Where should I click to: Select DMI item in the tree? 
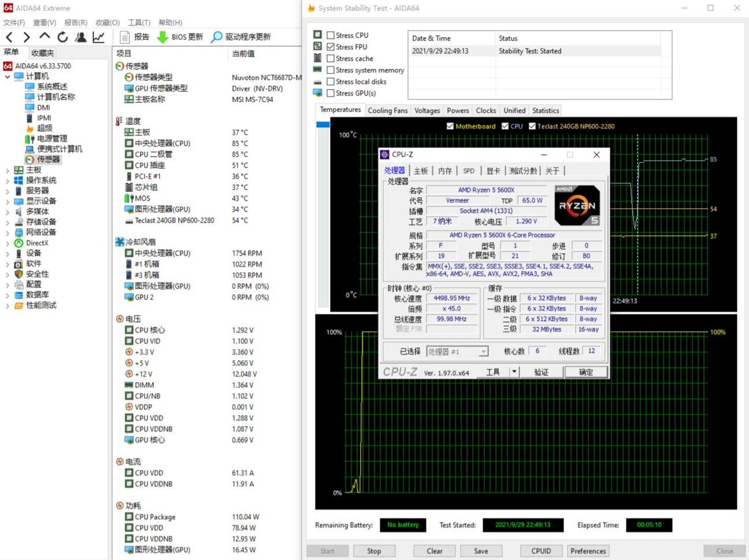pyautogui.click(x=38, y=107)
